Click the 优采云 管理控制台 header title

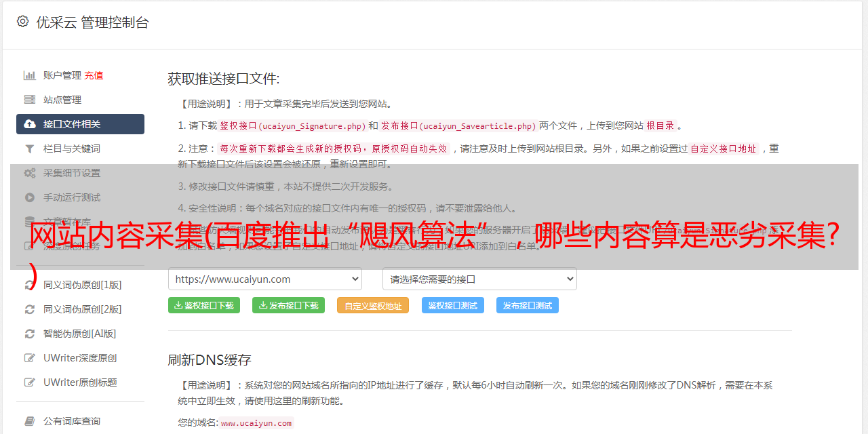pos(92,22)
